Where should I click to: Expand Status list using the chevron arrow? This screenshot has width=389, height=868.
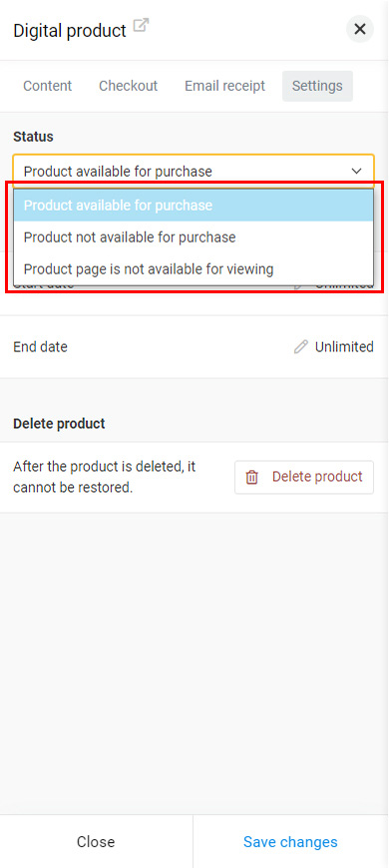pyautogui.click(x=357, y=171)
